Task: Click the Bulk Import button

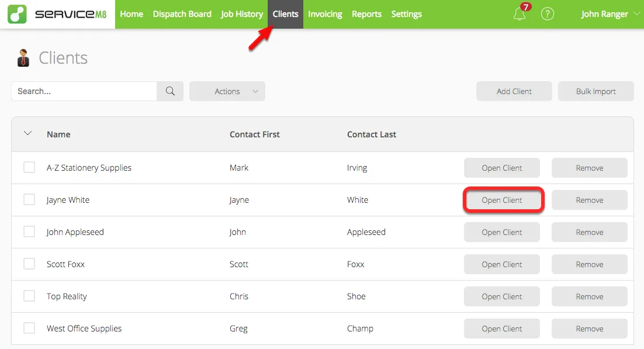Action: pyautogui.click(x=595, y=91)
